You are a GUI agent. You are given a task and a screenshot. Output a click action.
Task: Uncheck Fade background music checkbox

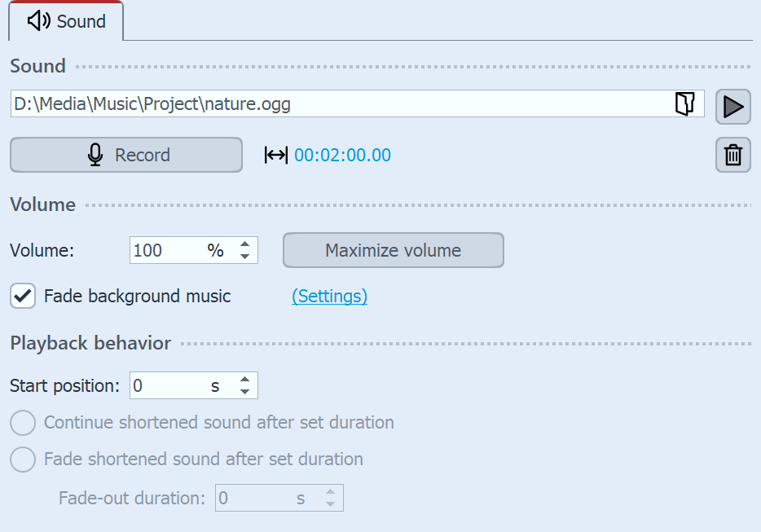click(x=23, y=297)
